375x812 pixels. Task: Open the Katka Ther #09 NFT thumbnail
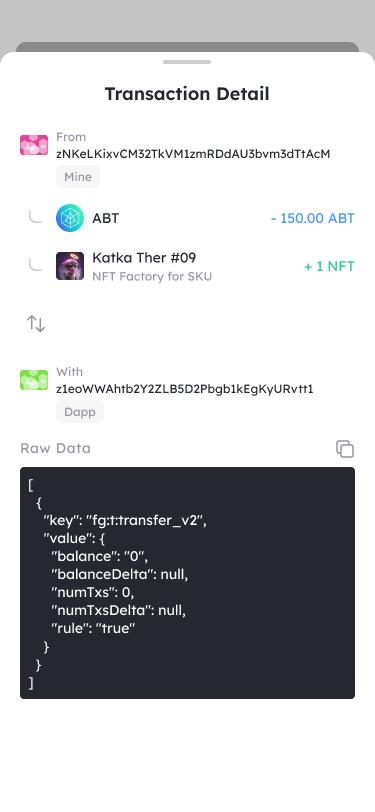[70, 266]
